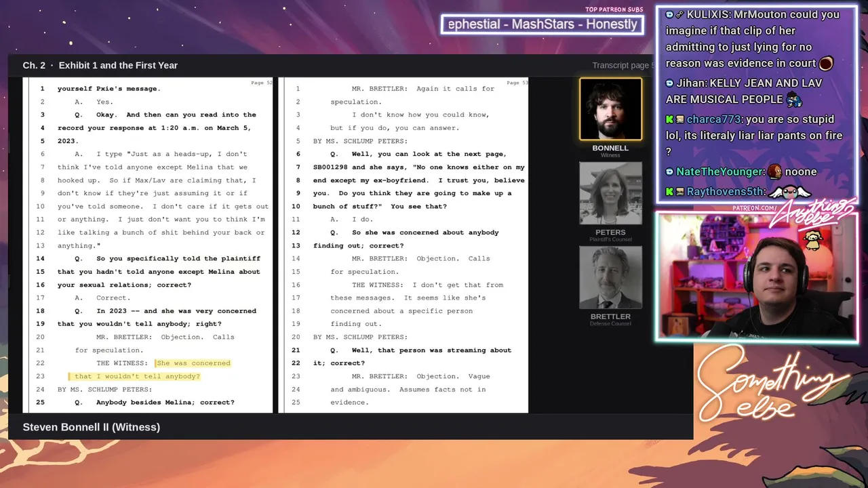Click the line starting "SB001298 and she says"
This screenshot has width=868, height=488.
click(419, 167)
